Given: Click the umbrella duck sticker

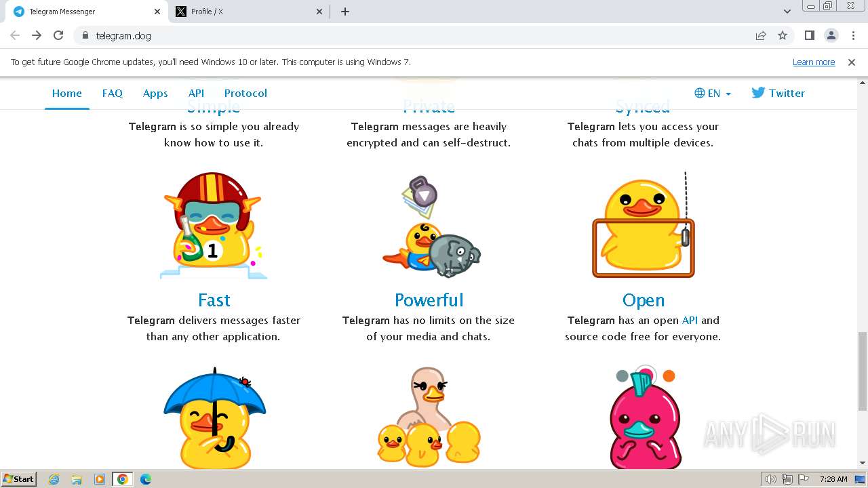Looking at the screenshot, I should [x=214, y=418].
